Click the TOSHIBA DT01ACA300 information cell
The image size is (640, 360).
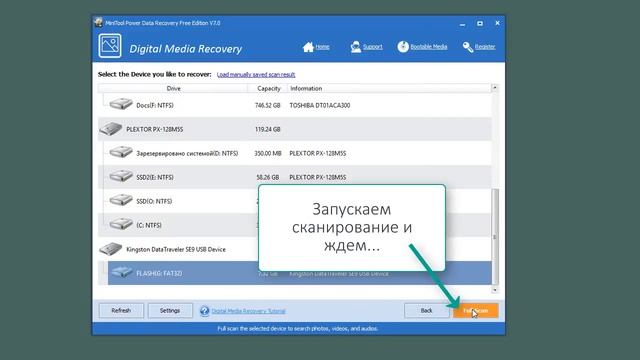(320, 105)
